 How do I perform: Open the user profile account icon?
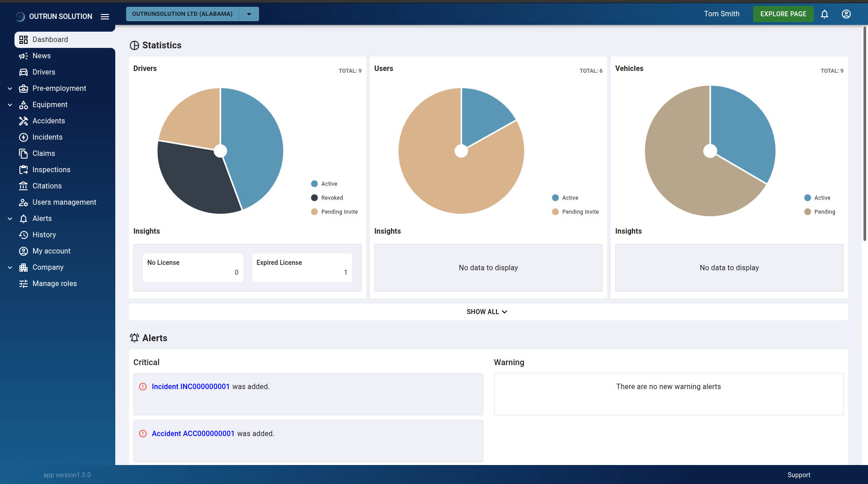click(846, 14)
